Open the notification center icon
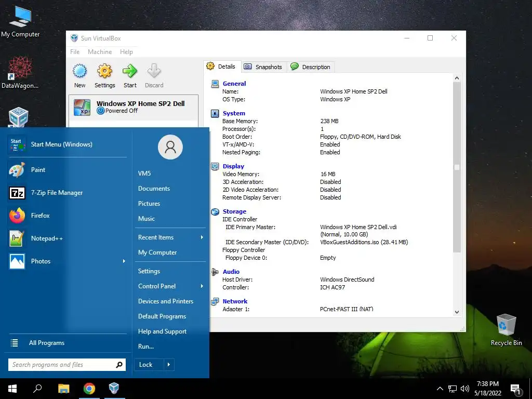The width and height of the screenshot is (532, 399). (516, 389)
